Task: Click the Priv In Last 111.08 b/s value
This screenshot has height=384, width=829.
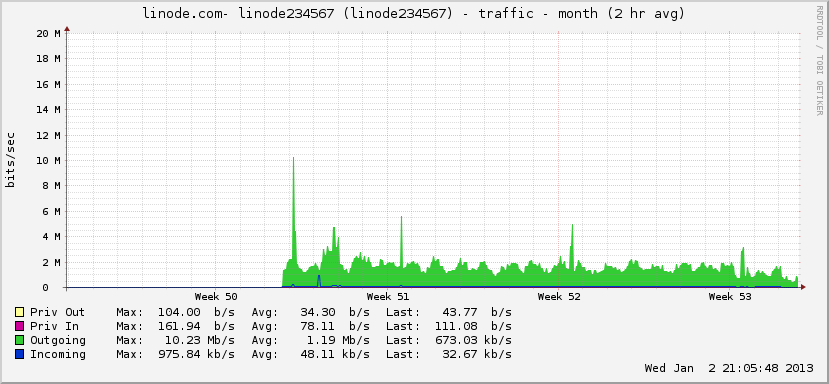Action: pyautogui.click(x=473, y=326)
